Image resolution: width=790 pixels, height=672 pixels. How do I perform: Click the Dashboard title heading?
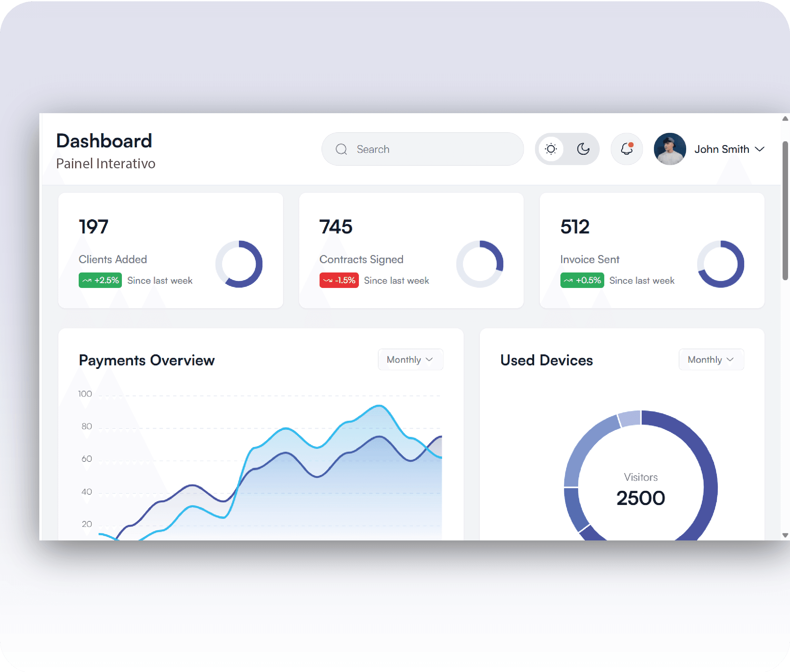(104, 141)
